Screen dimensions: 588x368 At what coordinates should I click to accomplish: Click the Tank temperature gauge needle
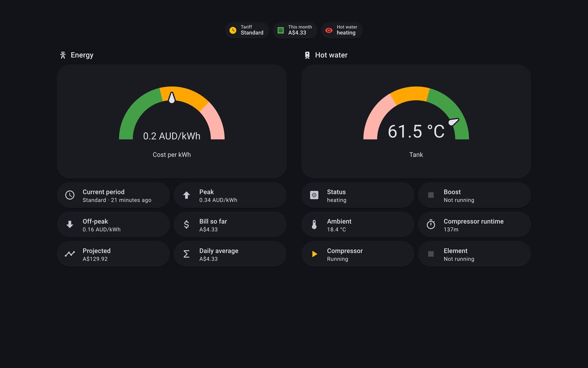(x=454, y=122)
